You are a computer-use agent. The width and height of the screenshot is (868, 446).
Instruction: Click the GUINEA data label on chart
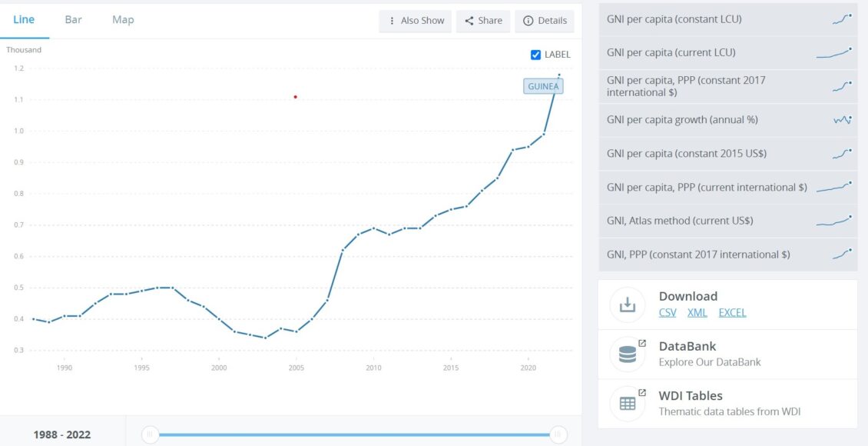543,86
